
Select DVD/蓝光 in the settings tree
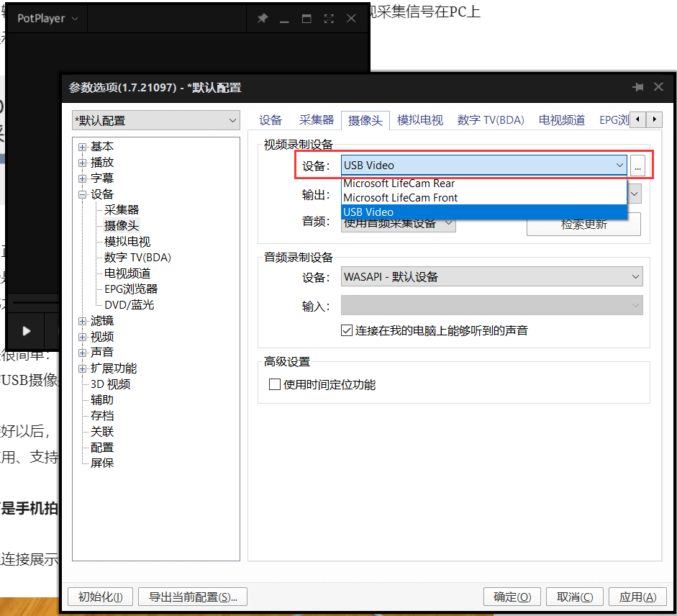pyautogui.click(x=129, y=305)
